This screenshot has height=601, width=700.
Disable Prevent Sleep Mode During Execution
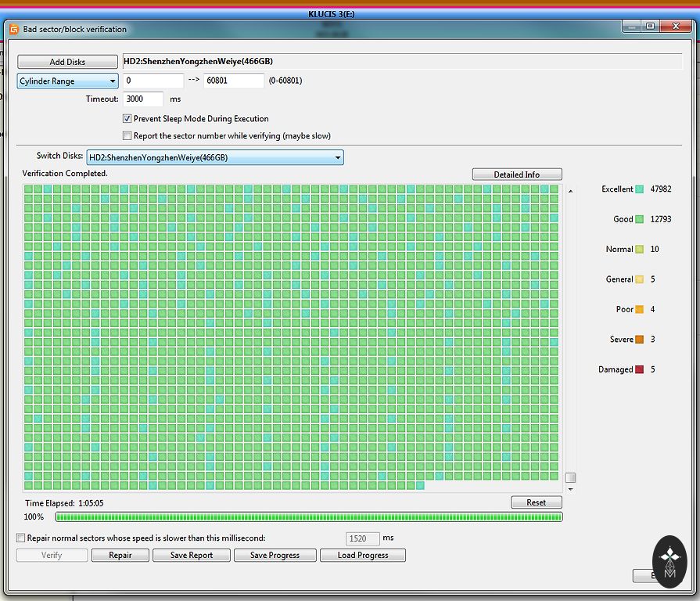tap(127, 119)
